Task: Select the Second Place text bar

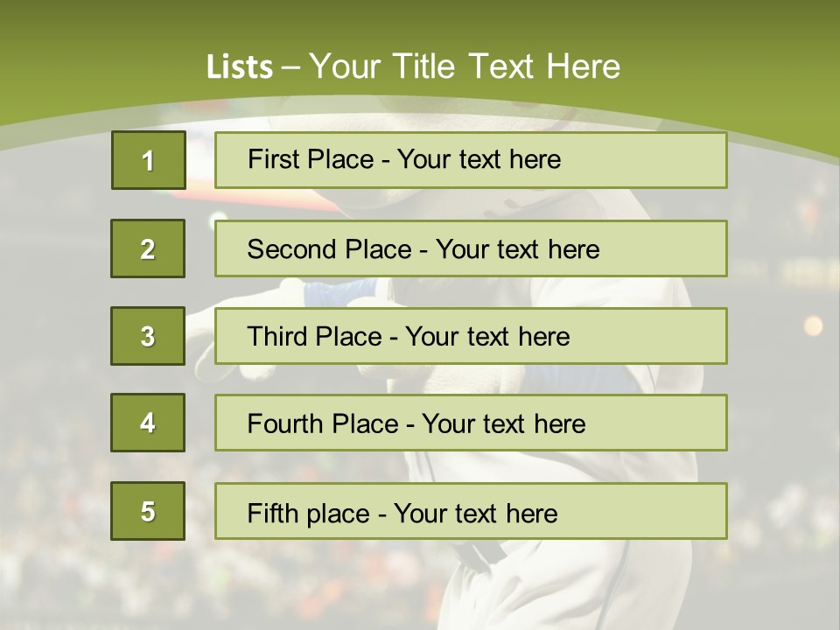Action: tap(471, 248)
